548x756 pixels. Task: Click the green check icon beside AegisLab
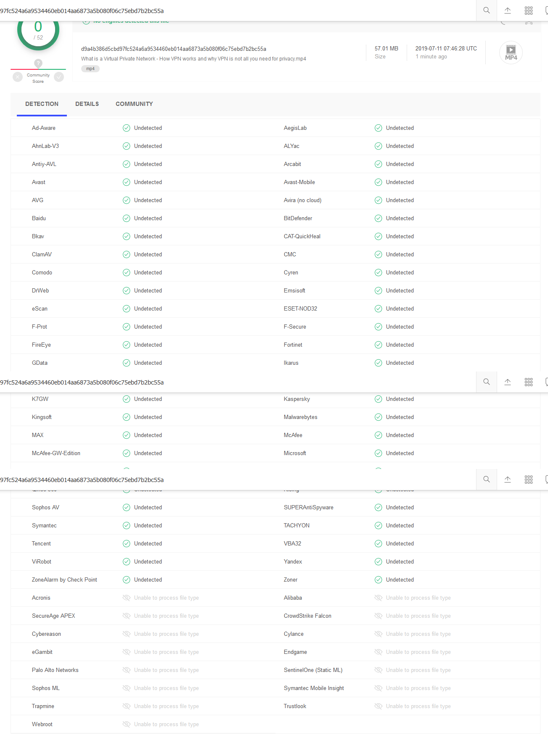coord(379,128)
